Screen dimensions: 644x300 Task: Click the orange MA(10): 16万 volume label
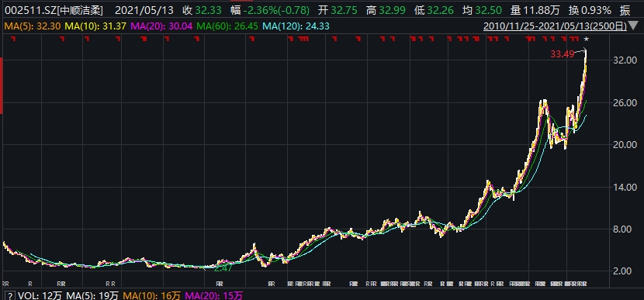coord(152,295)
